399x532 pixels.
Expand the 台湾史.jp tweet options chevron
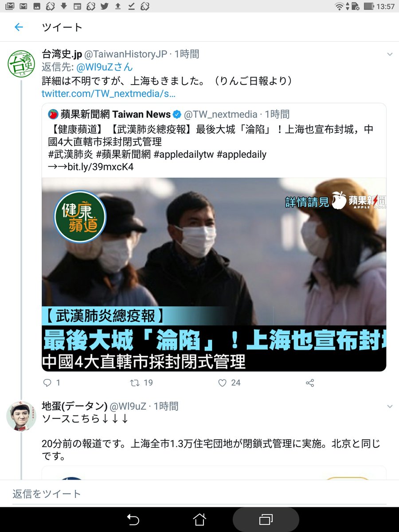coord(390,54)
